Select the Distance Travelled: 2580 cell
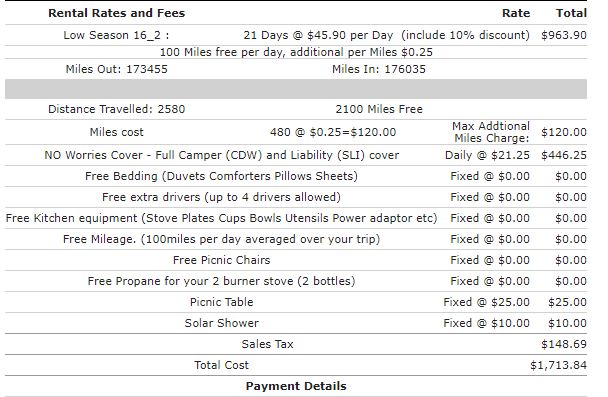The width and height of the screenshot is (608, 397). [x=116, y=109]
